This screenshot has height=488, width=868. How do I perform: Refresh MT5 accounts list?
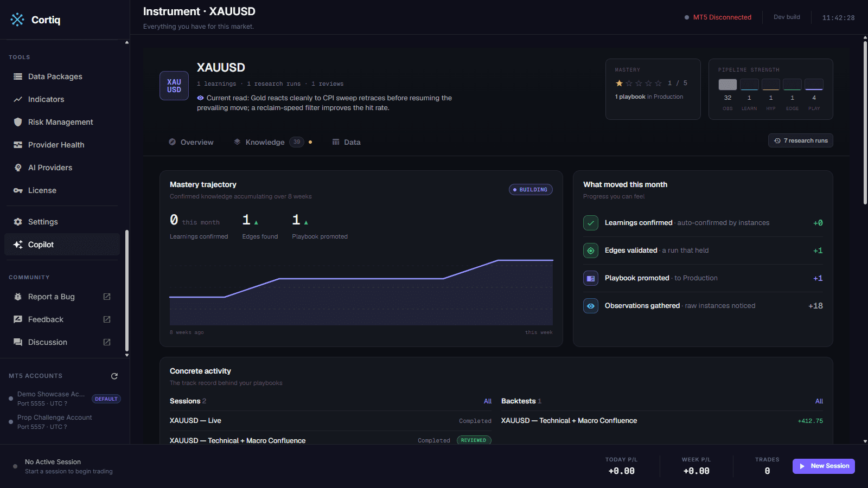[x=114, y=376]
